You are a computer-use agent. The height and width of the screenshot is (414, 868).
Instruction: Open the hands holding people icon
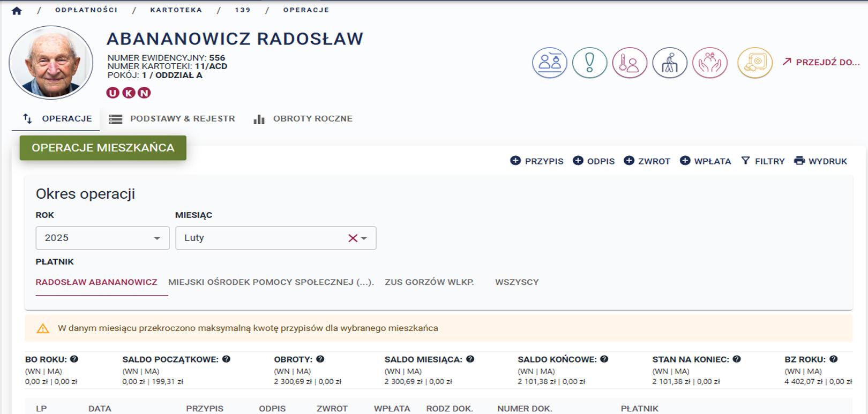tap(710, 63)
